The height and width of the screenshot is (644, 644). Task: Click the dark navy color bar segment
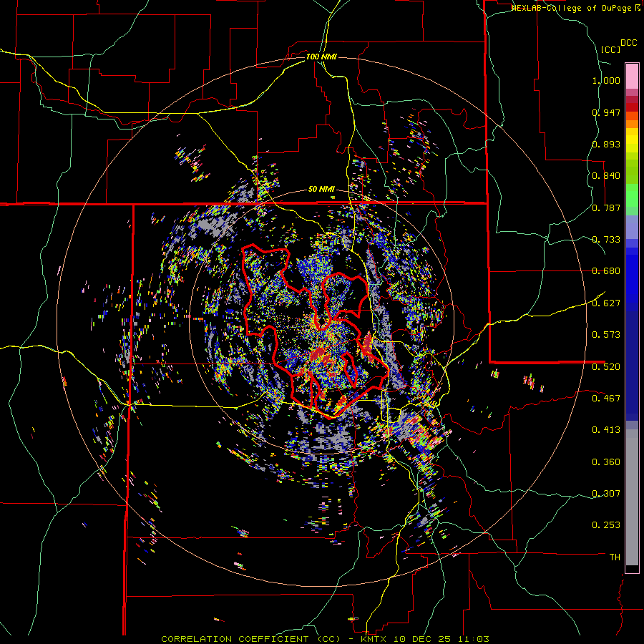click(x=632, y=366)
